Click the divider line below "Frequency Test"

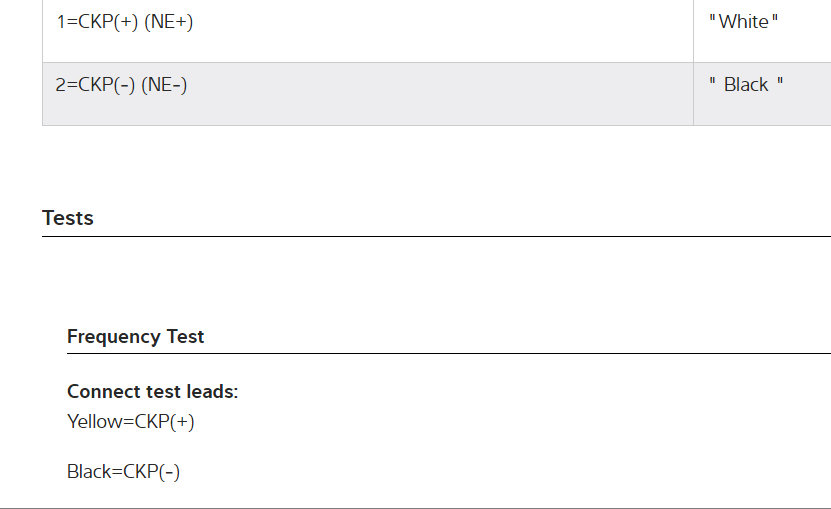click(448, 354)
